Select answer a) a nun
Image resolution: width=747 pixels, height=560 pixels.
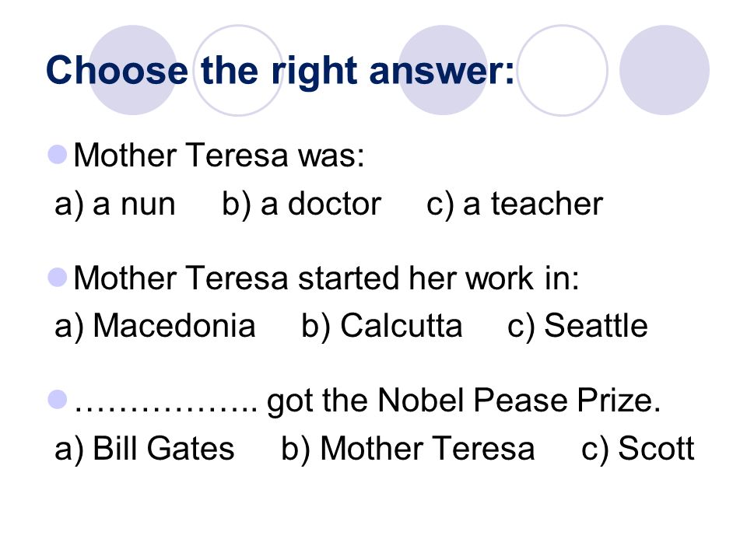click(x=115, y=205)
